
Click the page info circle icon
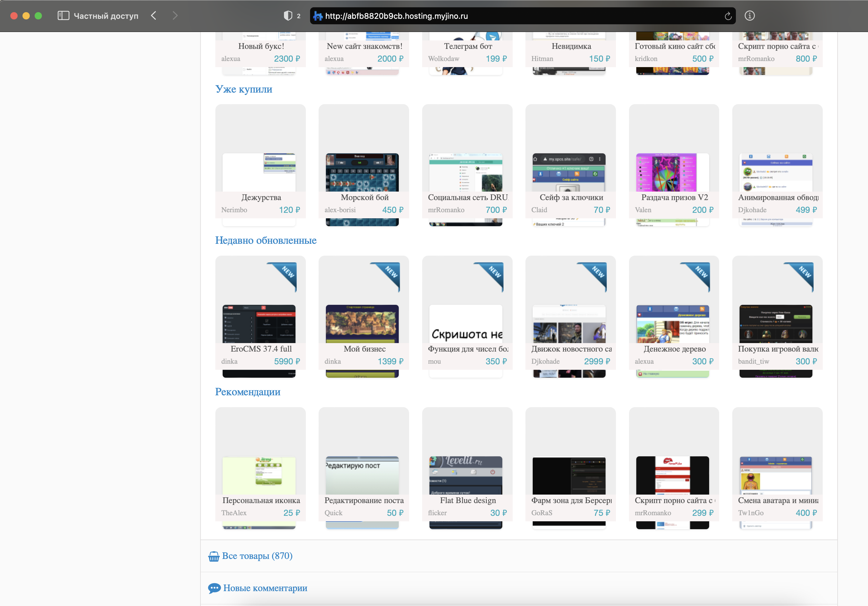click(x=749, y=15)
